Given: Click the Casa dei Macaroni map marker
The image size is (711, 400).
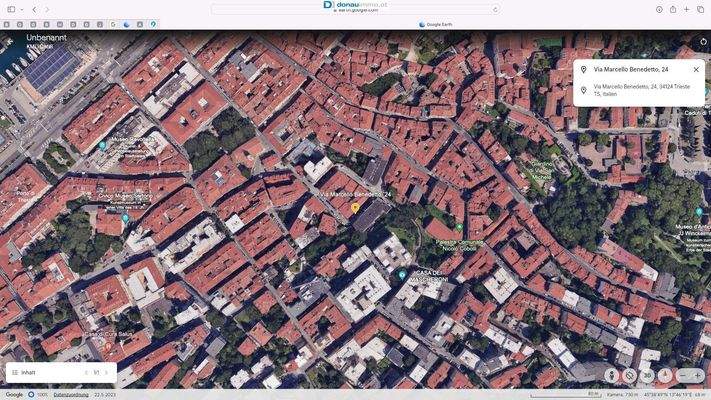Looking at the screenshot, I should [402, 275].
